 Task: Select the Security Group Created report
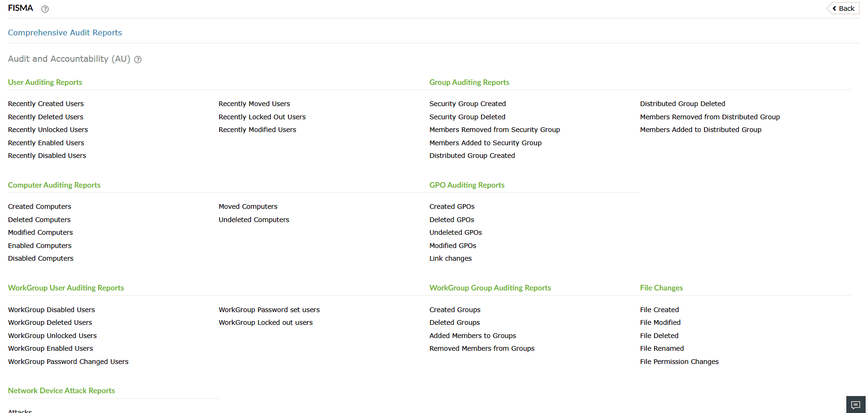(x=467, y=104)
